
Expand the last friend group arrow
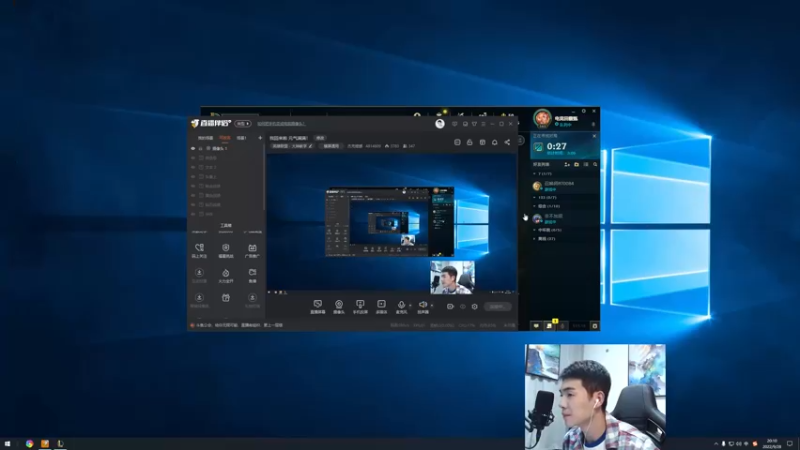click(534, 239)
